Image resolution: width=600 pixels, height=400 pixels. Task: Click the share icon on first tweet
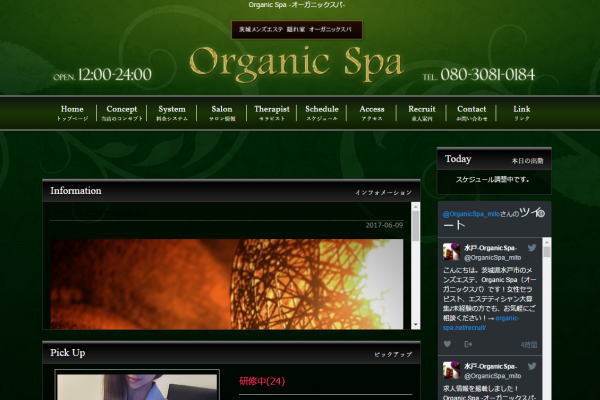468,344
